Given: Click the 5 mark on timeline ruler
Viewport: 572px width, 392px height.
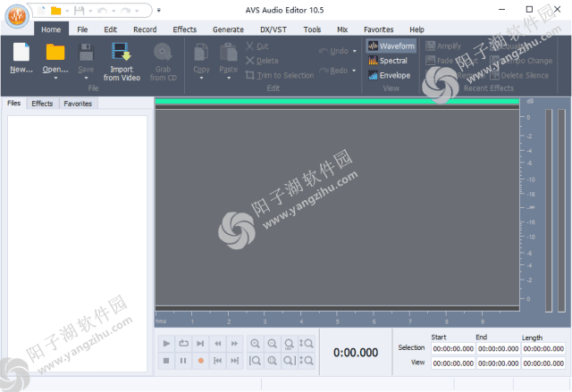Looking at the screenshot, I should coord(337,321).
